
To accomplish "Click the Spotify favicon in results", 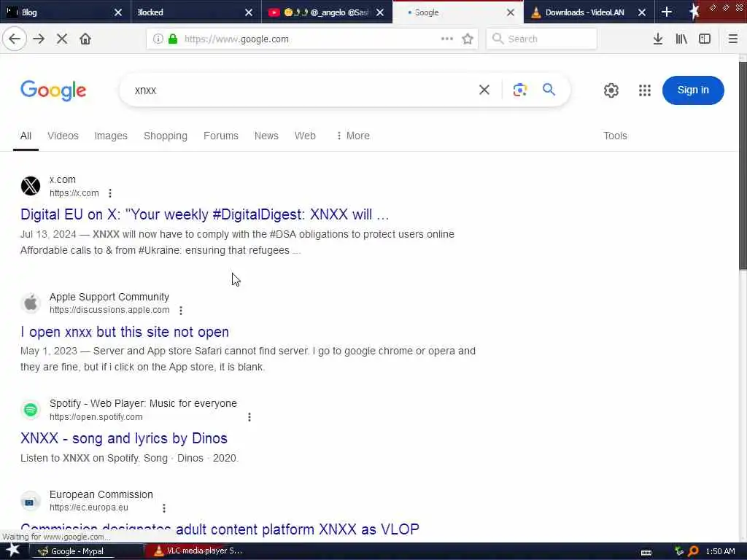I will [31, 410].
